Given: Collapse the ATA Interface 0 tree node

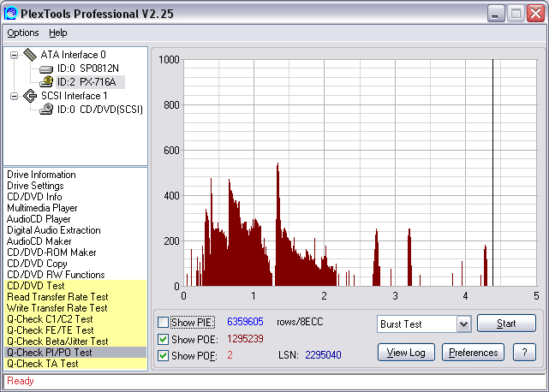Looking at the screenshot, I should pos(14,55).
